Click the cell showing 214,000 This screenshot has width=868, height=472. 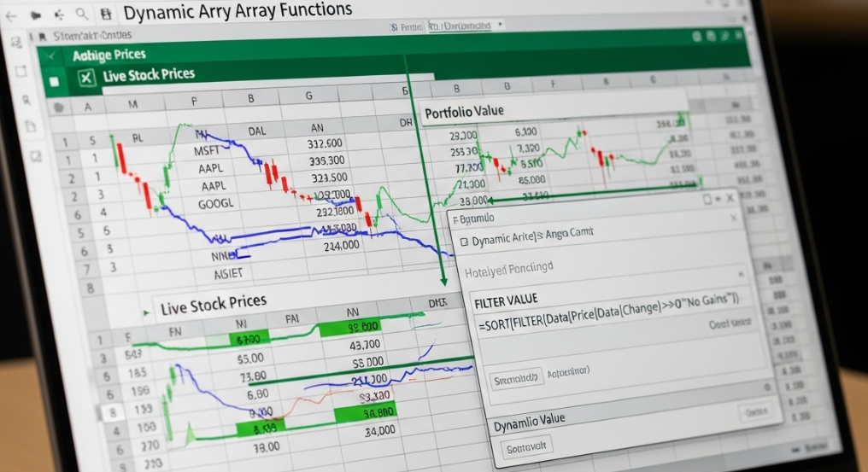pyautogui.click(x=341, y=246)
